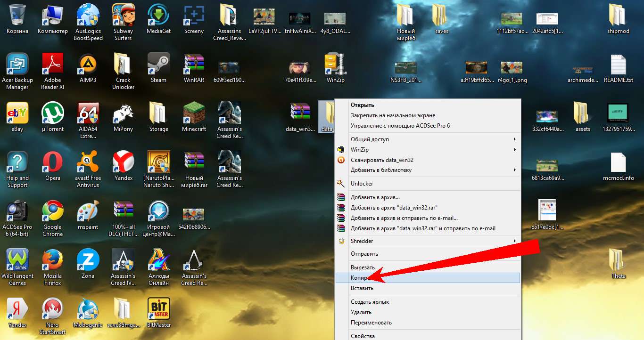Viewport: 644px width, 340px height.
Task: Choose Добавить в архив и отправить по e-mail...
Action: tap(428, 218)
